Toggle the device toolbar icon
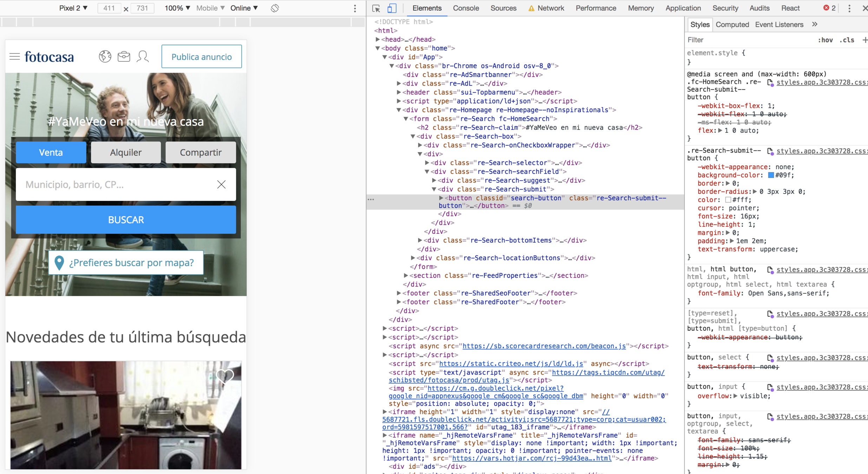Viewport: 868px width, 474px height. tap(392, 8)
